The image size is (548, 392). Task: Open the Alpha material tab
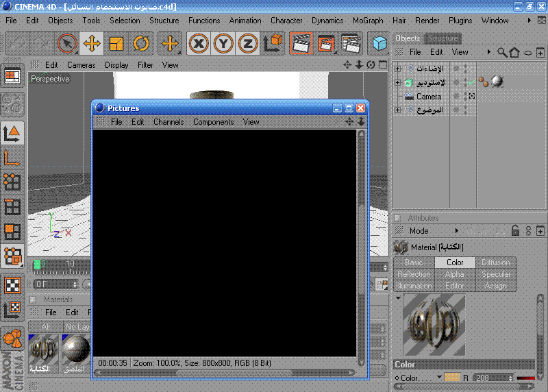click(x=455, y=274)
